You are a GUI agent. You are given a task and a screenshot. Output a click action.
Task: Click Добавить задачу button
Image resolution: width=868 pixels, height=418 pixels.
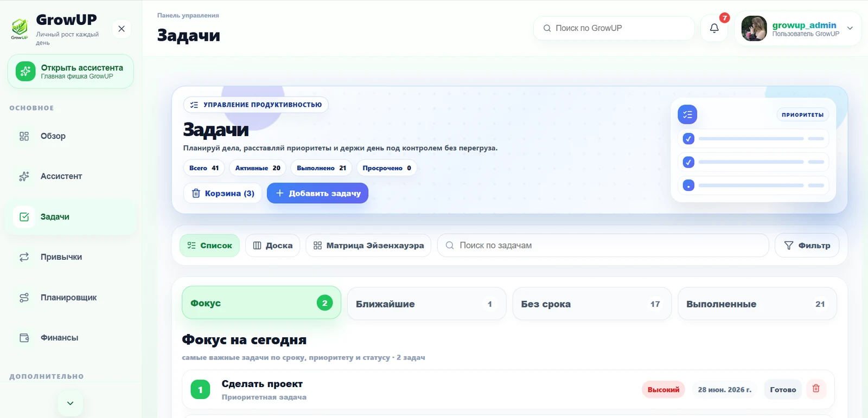pyautogui.click(x=317, y=194)
